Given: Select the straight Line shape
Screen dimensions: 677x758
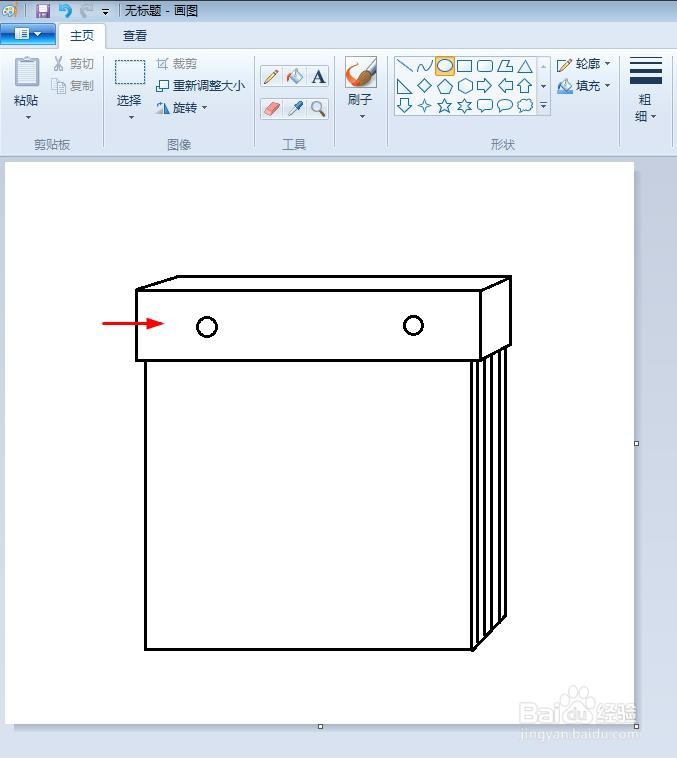Looking at the screenshot, I should click(x=404, y=66).
